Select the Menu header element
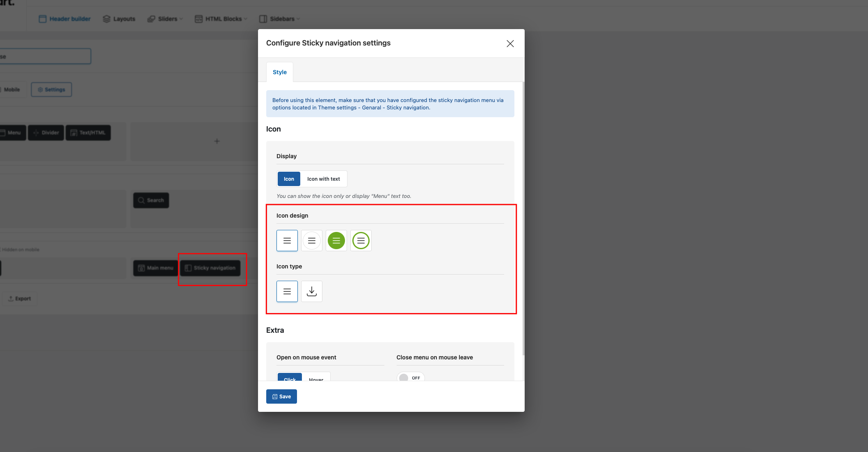Viewport: 868px width, 452px height. (13, 133)
